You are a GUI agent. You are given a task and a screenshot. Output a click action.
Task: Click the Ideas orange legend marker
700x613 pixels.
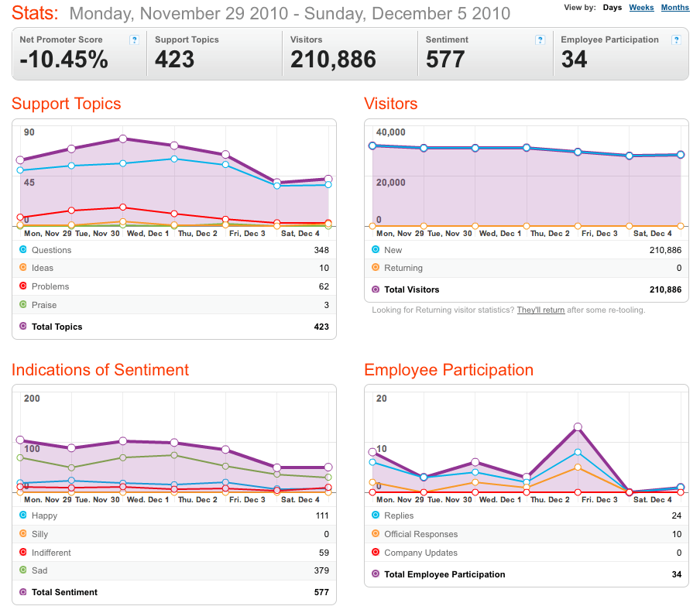[23, 267]
